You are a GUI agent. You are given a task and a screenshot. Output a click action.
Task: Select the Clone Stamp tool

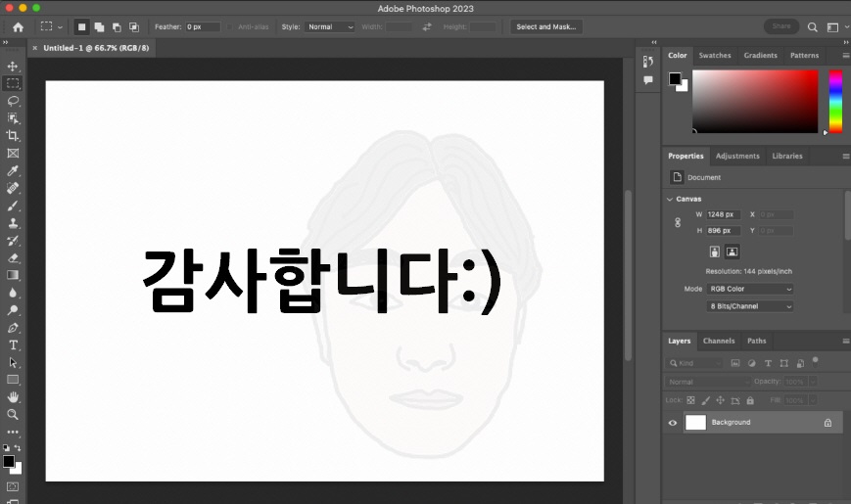point(13,223)
